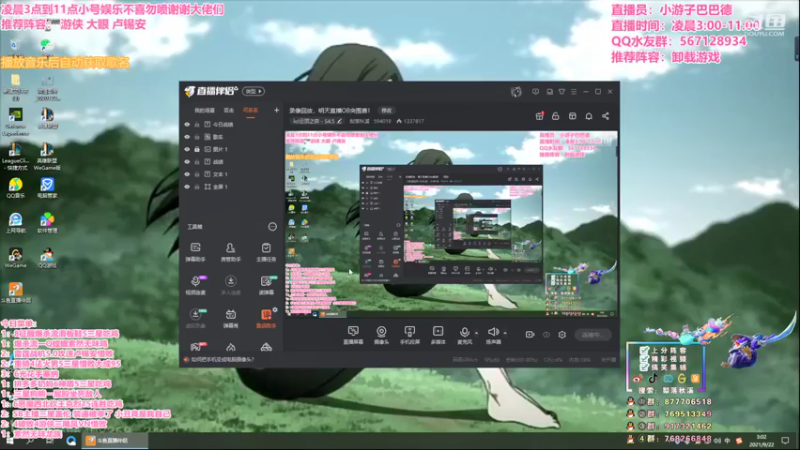Toggle visibility of 战绩 source

point(187,162)
